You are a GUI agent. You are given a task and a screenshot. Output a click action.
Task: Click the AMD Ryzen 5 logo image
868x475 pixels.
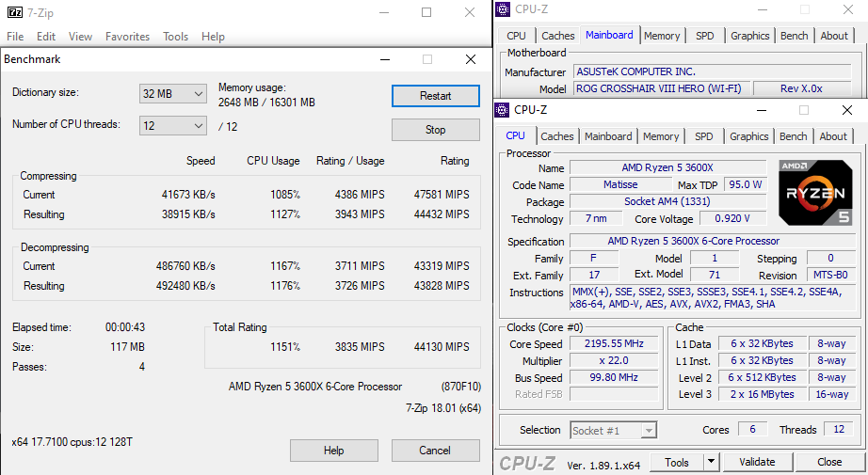[815, 193]
